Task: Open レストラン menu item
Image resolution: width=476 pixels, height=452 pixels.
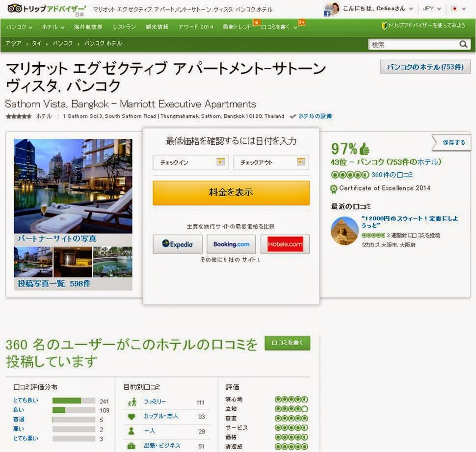Action: 124,27
